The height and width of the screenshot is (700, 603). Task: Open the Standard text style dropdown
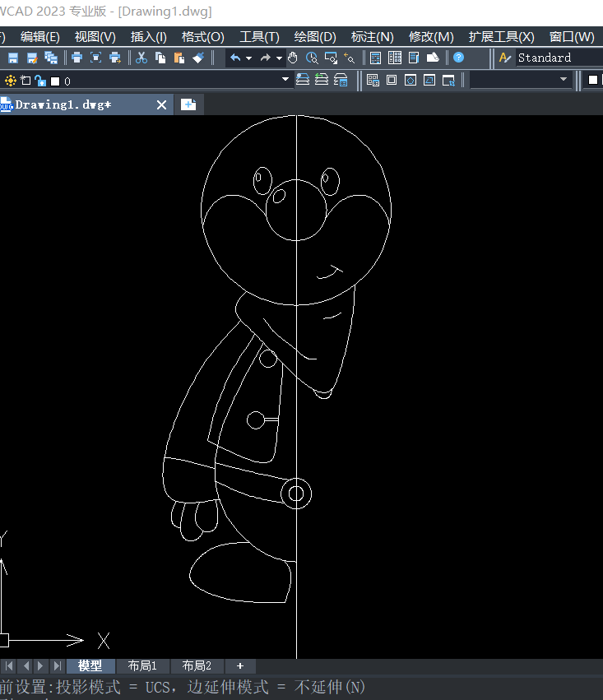click(559, 58)
